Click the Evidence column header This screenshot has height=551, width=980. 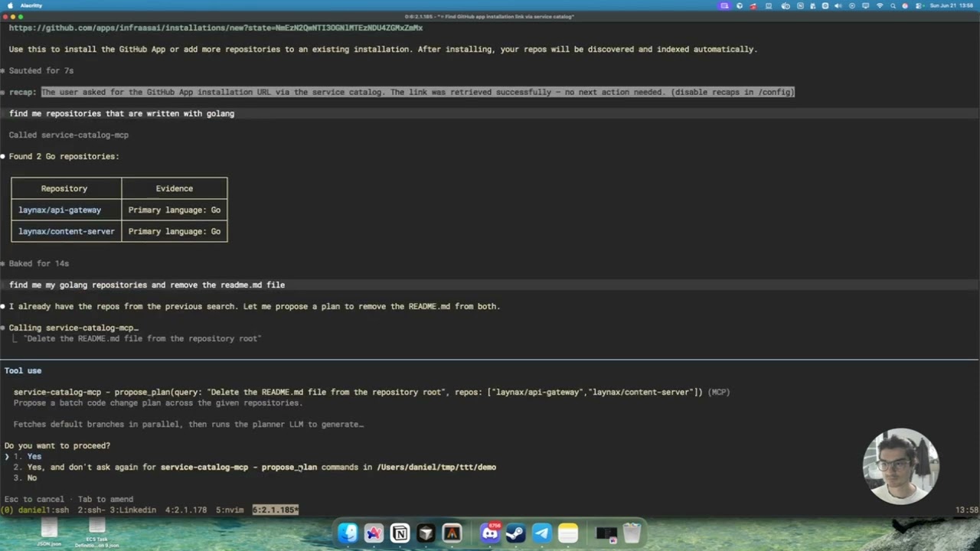pyautogui.click(x=175, y=188)
